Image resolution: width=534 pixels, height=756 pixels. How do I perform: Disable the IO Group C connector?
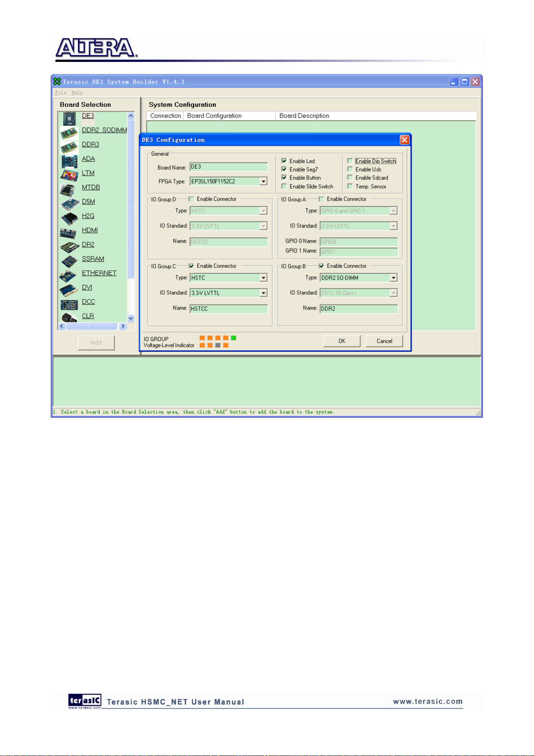pos(191,266)
